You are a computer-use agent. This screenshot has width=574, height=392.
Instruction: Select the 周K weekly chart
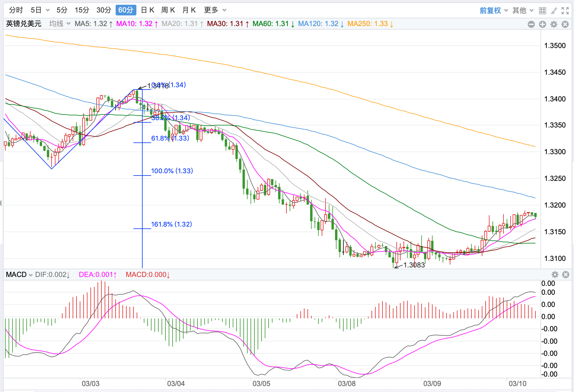(168, 10)
